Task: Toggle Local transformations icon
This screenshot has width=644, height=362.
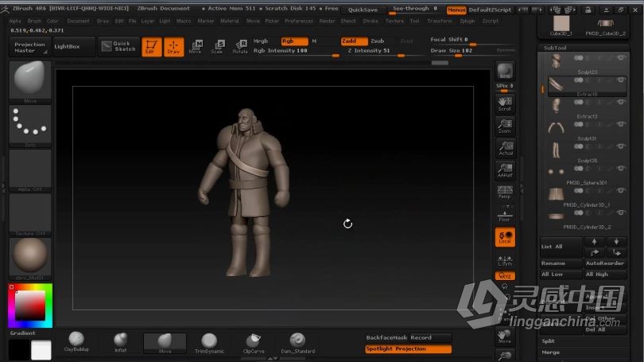Action: 505,237
